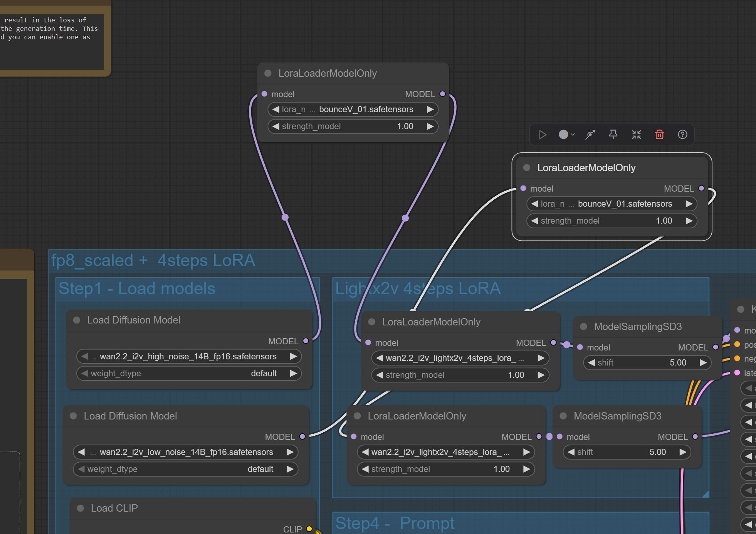This screenshot has height=534, width=756.
Task: Click the 'fp8_scaled + 4steps LoRA' group title
Action: tap(153, 260)
